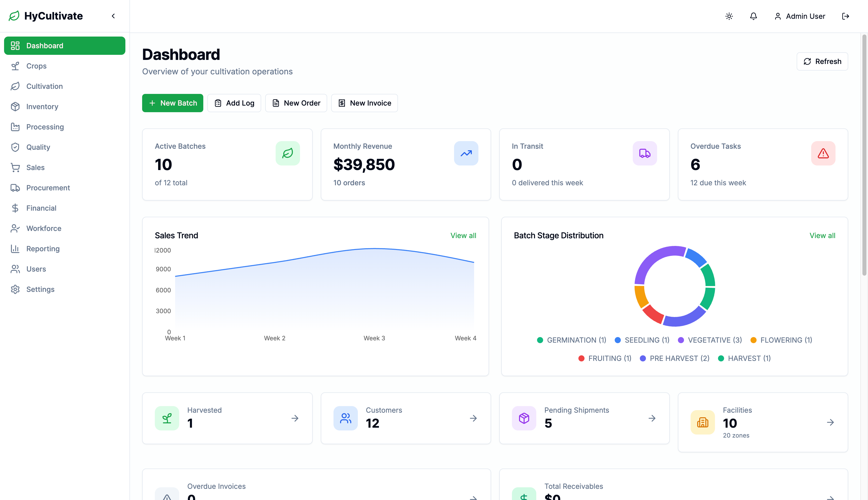Select the Crops section in the sidebar
Screen dimensions: 868x500
tap(36, 66)
